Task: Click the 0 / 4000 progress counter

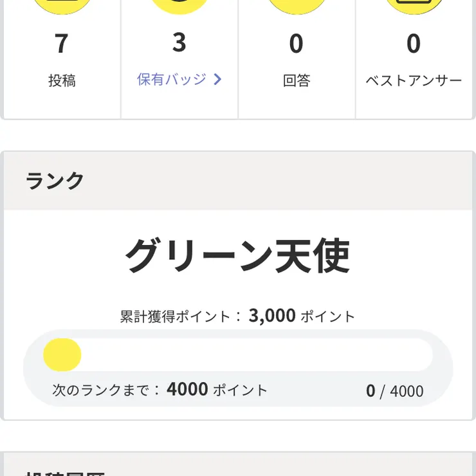Action: click(x=394, y=391)
